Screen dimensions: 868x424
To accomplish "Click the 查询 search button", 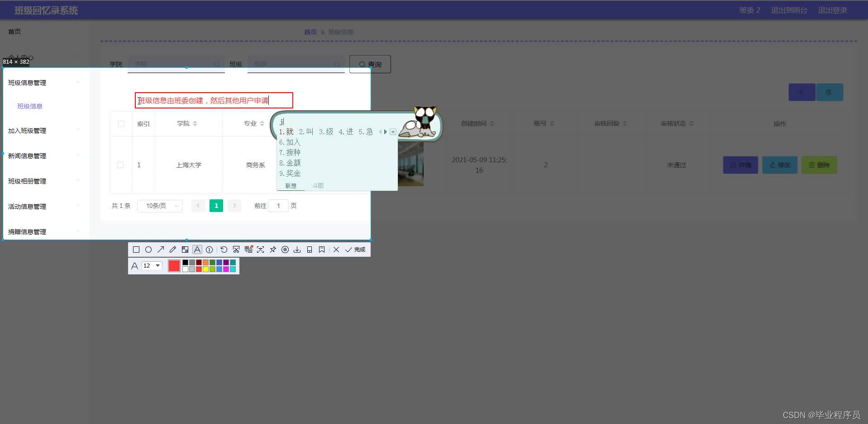I will (x=370, y=64).
